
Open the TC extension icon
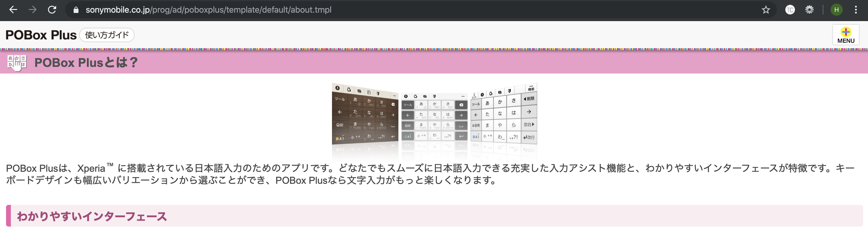click(x=790, y=10)
